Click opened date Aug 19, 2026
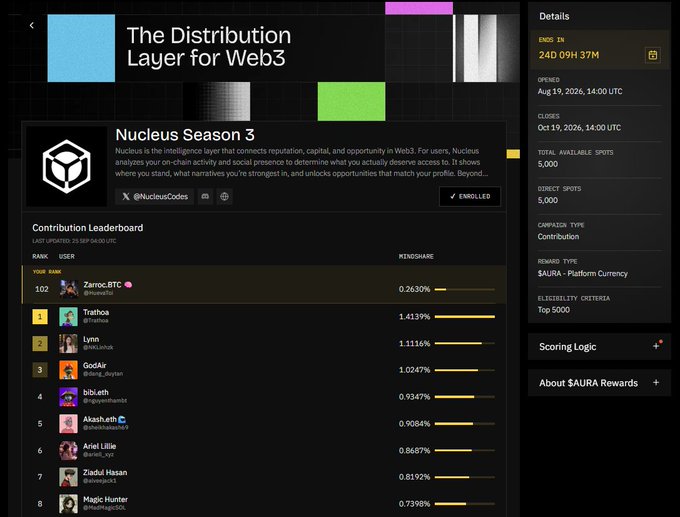Screen dimensions: 680x517 (580, 92)
